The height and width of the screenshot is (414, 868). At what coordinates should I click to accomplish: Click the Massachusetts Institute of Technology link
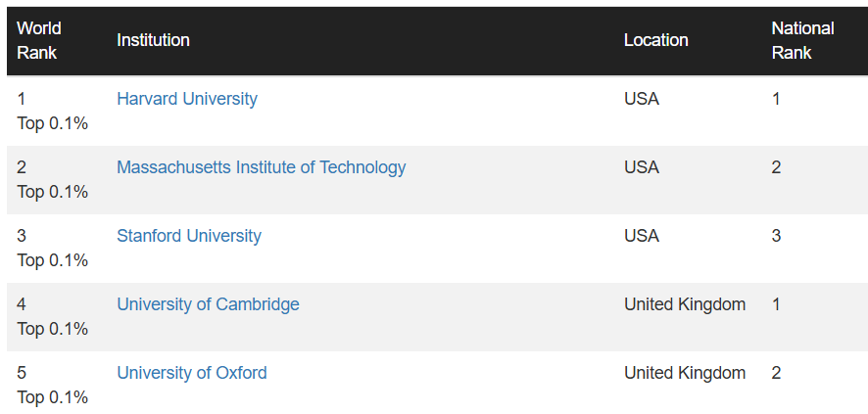(x=261, y=167)
